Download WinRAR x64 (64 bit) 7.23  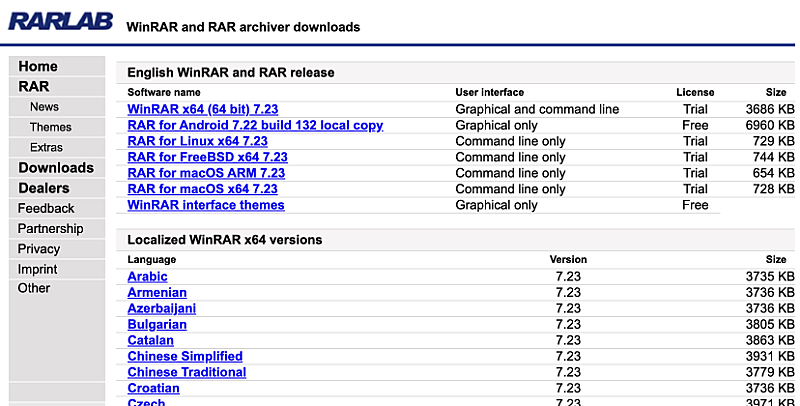[203, 109]
